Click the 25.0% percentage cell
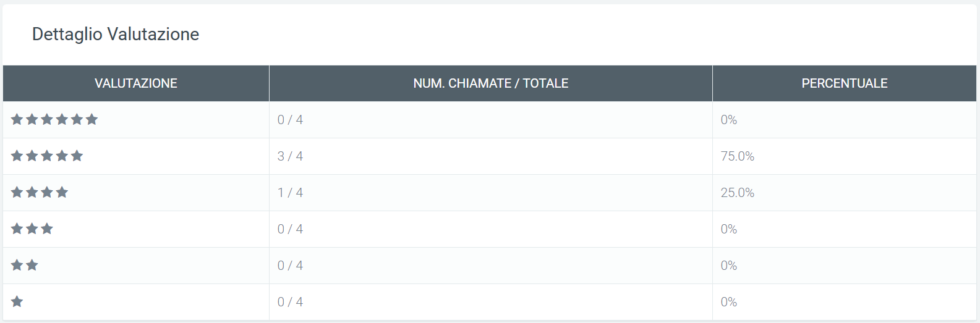 pos(738,193)
